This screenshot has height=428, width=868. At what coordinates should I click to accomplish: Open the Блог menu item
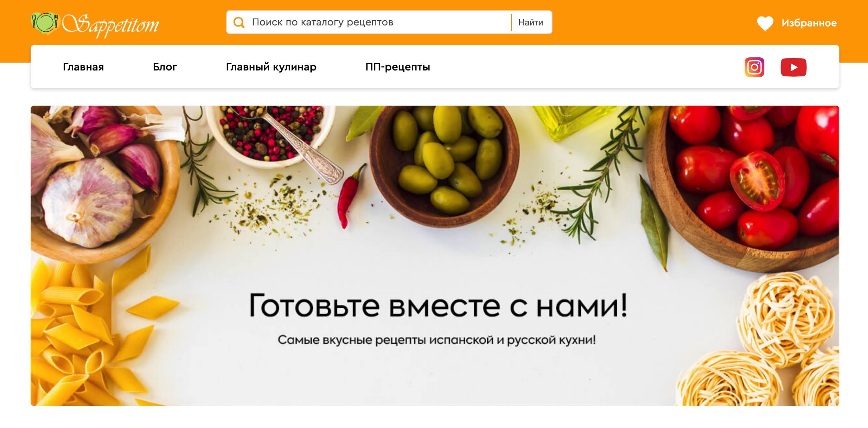[165, 67]
